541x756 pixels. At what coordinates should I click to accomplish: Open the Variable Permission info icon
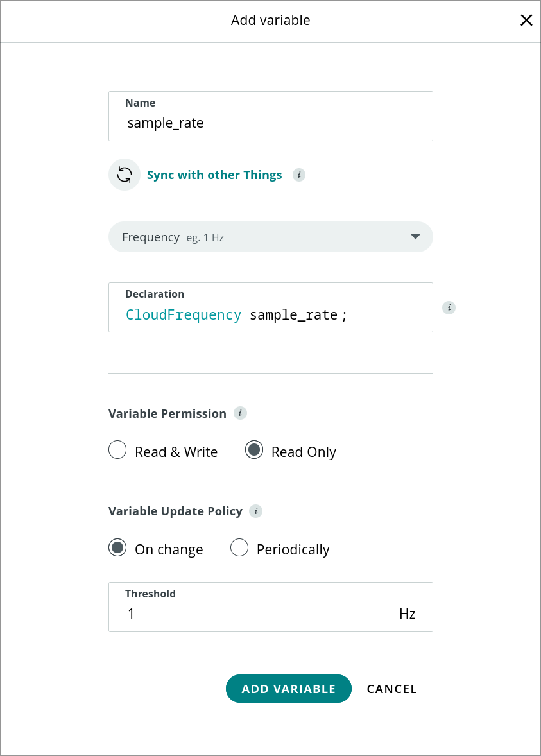pyautogui.click(x=240, y=413)
